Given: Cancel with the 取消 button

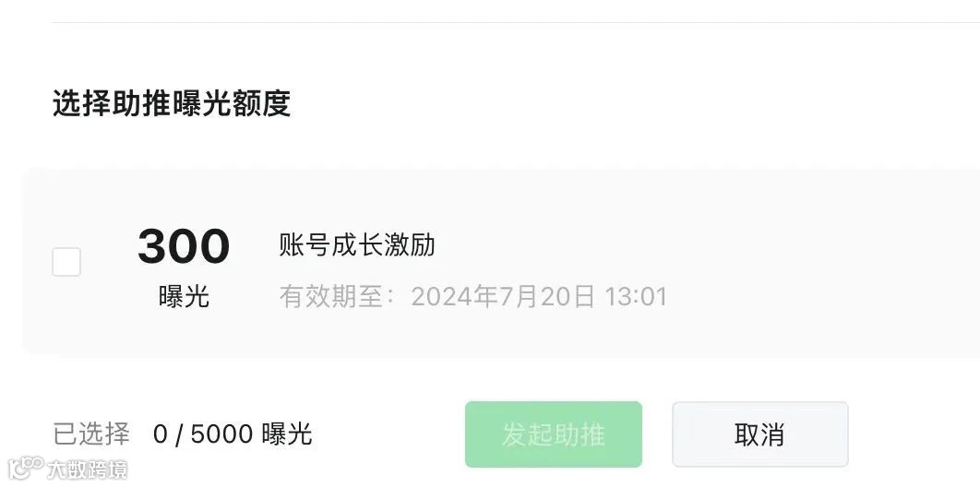Looking at the screenshot, I should click(x=760, y=434).
